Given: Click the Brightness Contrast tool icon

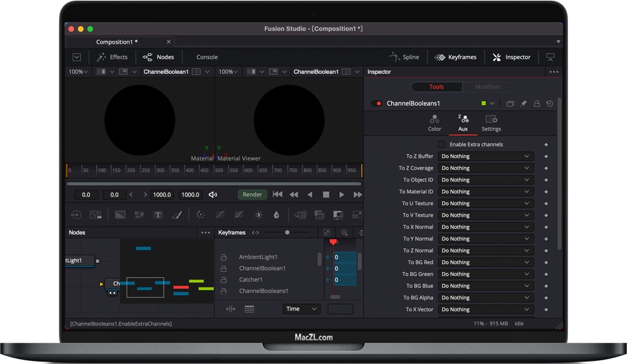Looking at the screenshot, I should point(259,215).
